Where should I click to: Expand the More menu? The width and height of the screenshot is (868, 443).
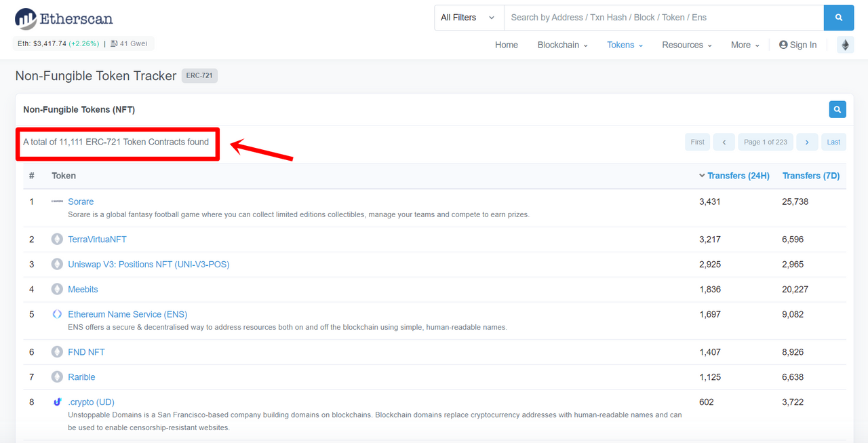[x=745, y=45]
